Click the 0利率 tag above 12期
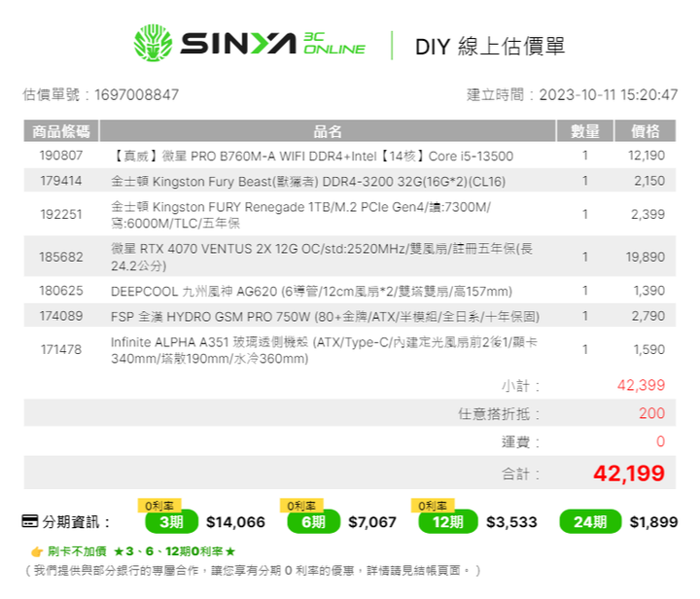700x599 pixels. coord(433,506)
